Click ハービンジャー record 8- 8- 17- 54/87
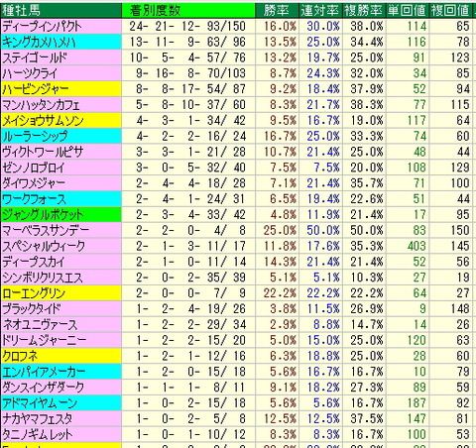The height and width of the screenshot is (448, 476). (190, 89)
